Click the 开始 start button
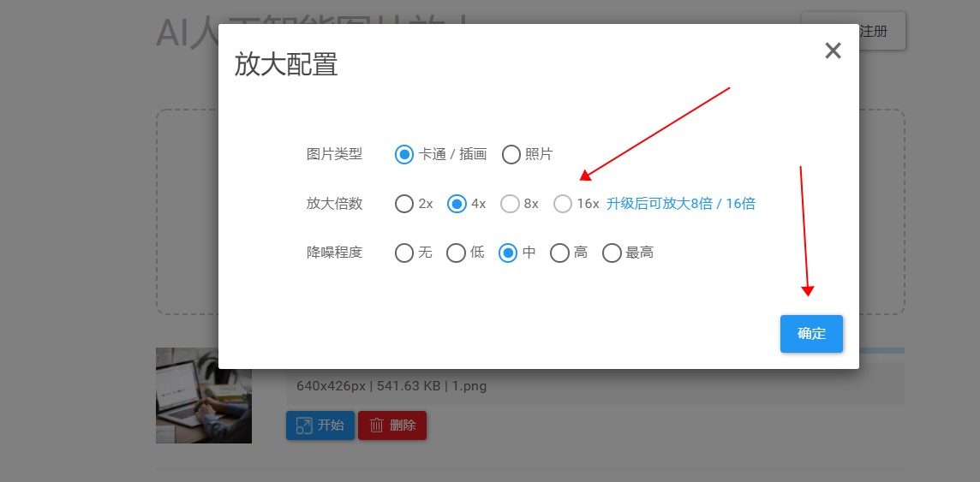This screenshot has width=980, height=482. (320, 425)
